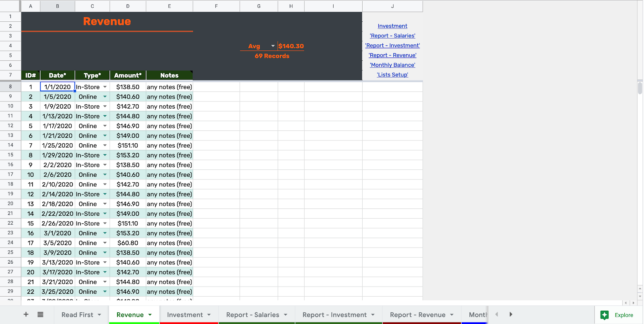
Task: Select the Revenue title cell
Action: (107, 21)
